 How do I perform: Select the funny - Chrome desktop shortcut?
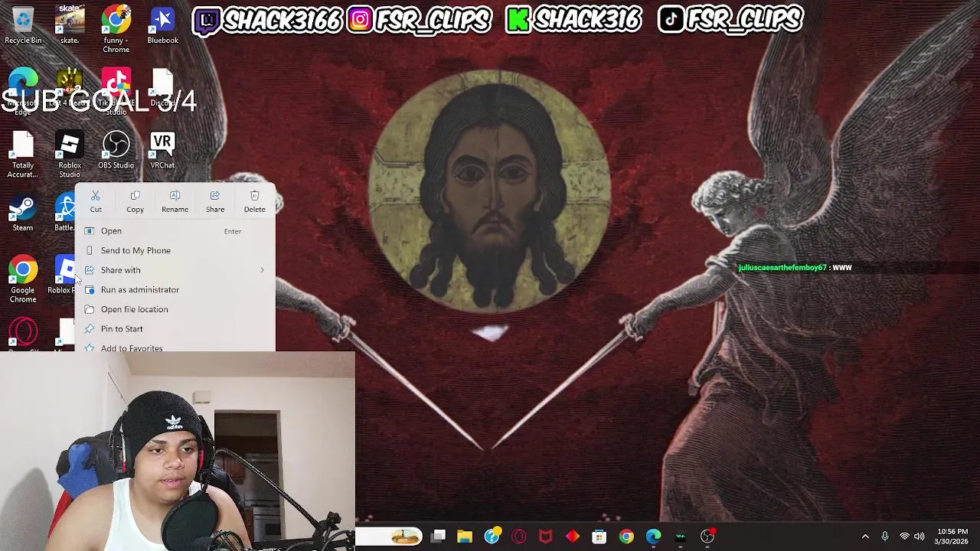pos(116,29)
